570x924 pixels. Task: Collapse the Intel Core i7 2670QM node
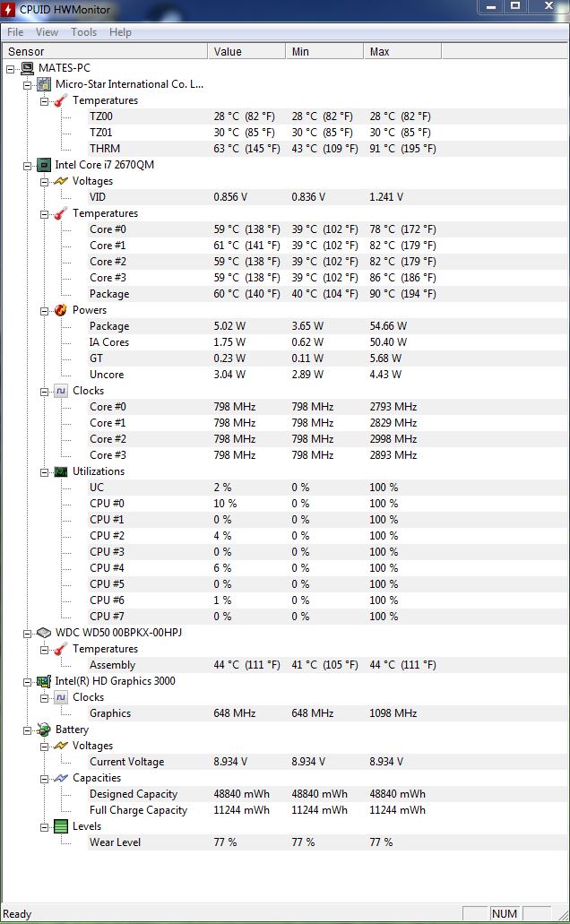coord(28,165)
